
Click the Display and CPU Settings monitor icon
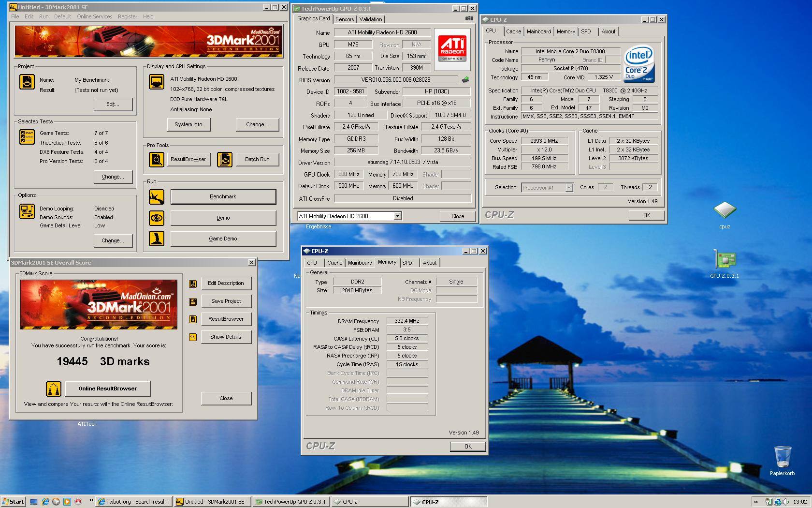click(157, 82)
